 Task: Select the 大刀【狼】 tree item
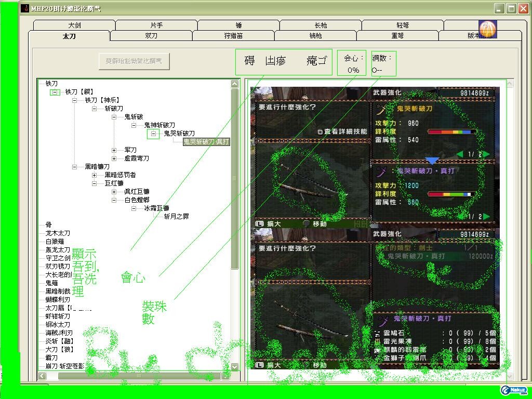pyautogui.click(x=59, y=350)
